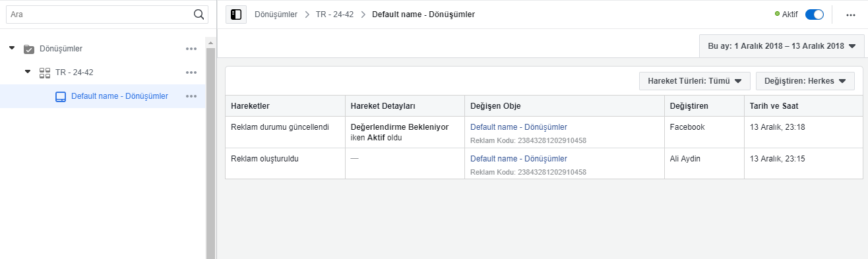Viewport: 868px width, 259px height.
Task: Toggle the sidebar panel icon
Action: pos(236,14)
